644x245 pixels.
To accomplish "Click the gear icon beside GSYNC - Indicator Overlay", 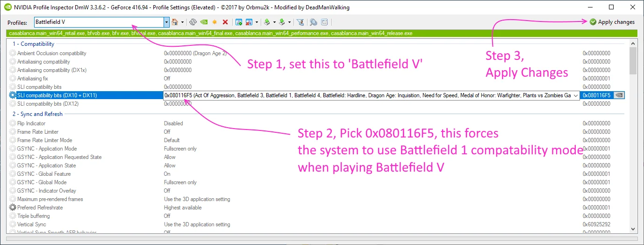I will (x=13, y=191).
